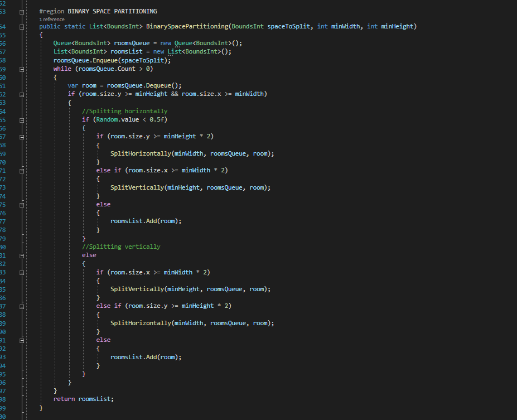Place cursor on roomsQueue.Enqueue(spaceToSplit); line
Image resolution: width=517 pixels, height=420 pixels.
[112, 60]
